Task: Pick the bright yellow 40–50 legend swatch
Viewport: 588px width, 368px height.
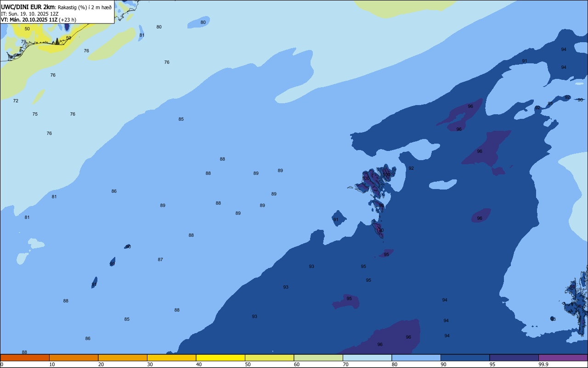Action: 220,357
